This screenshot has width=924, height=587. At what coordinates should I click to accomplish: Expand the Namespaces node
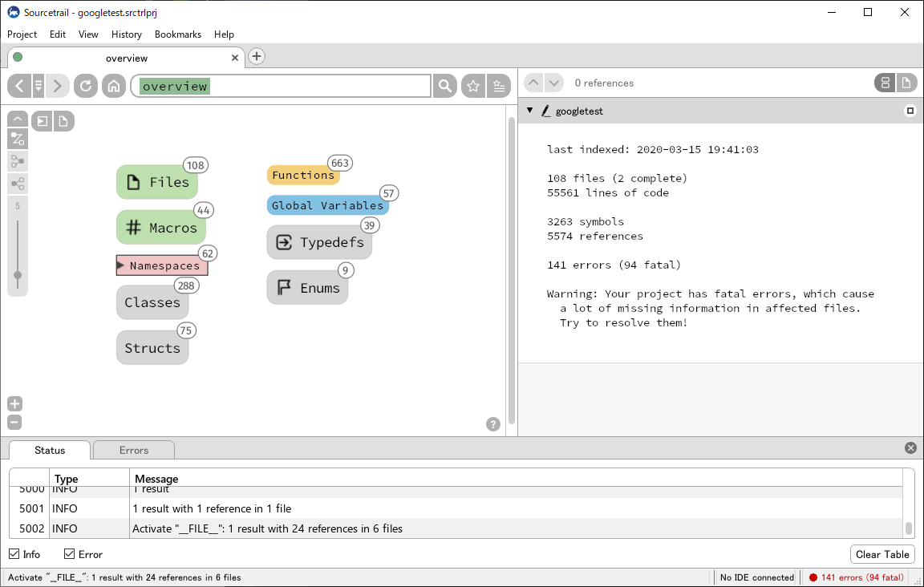162,265
